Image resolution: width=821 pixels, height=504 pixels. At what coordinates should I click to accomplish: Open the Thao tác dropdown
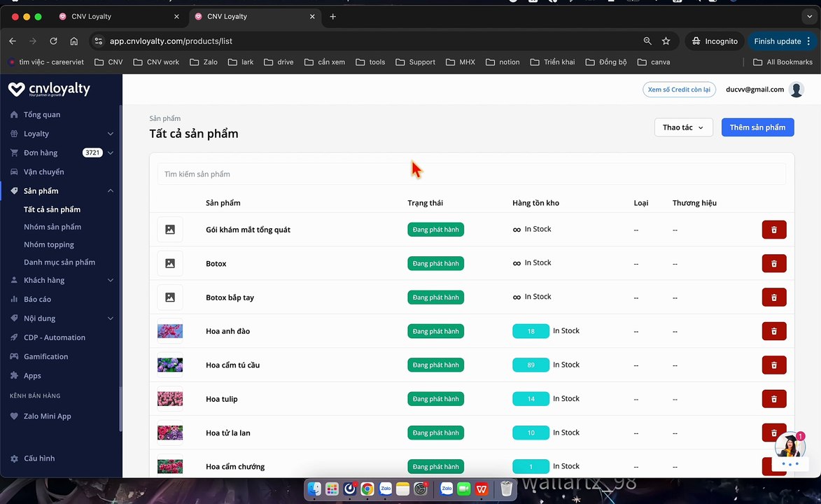(x=683, y=127)
